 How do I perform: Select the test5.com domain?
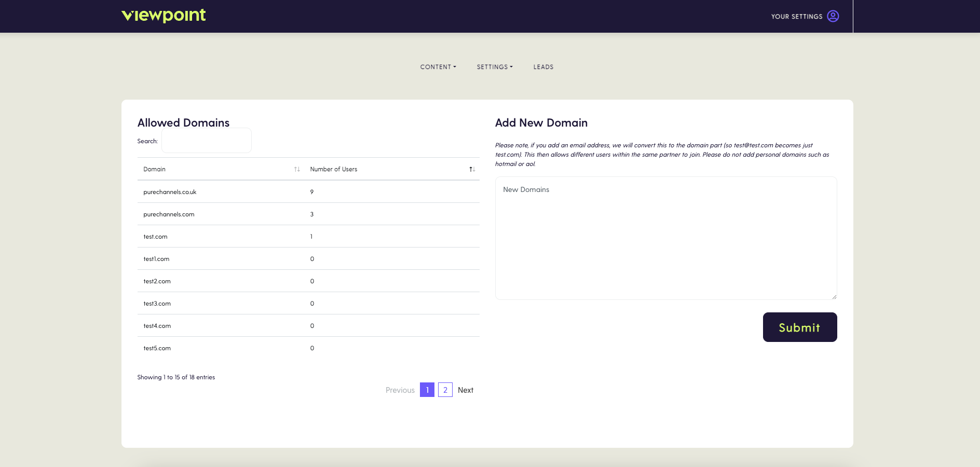pos(157,348)
